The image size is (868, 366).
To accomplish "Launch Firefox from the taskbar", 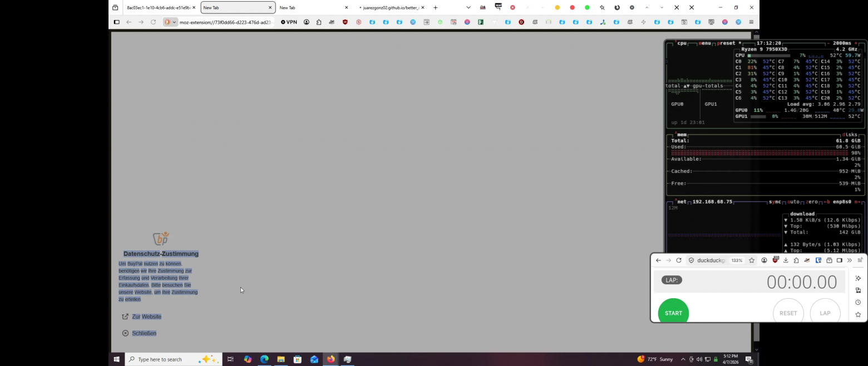I will pos(331,359).
